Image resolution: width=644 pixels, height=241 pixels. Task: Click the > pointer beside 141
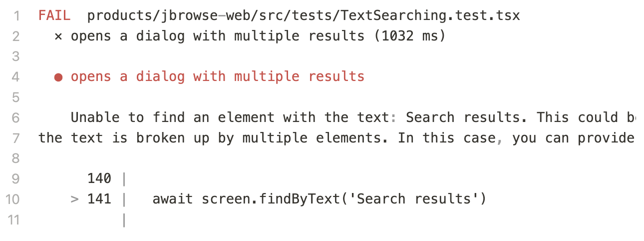click(74, 199)
